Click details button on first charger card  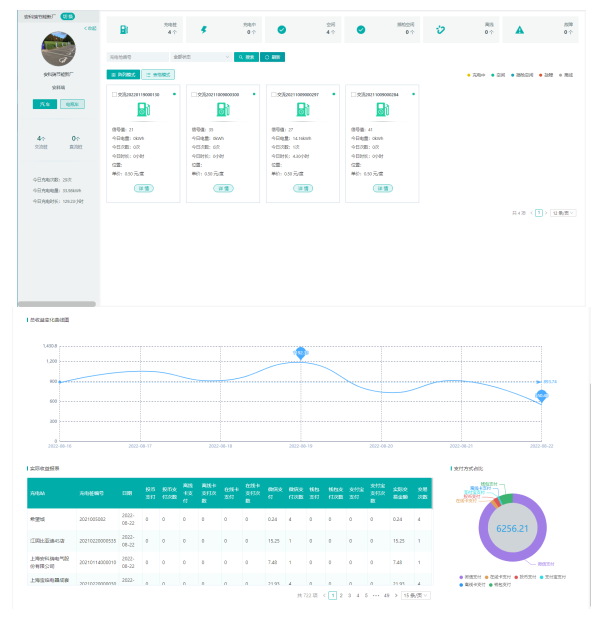pyautogui.click(x=142, y=187)
